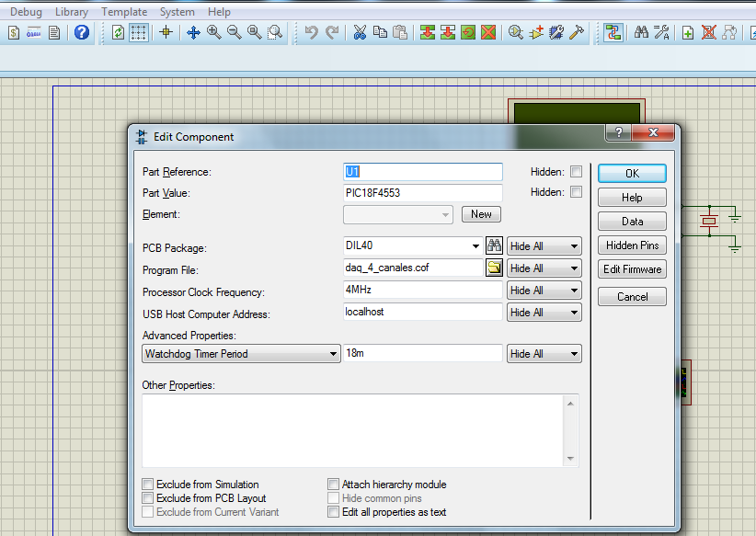This screenshot has height=536, width=756.
Task: Toggle the wire auto-router icon
Action: [x=613, y=33]
